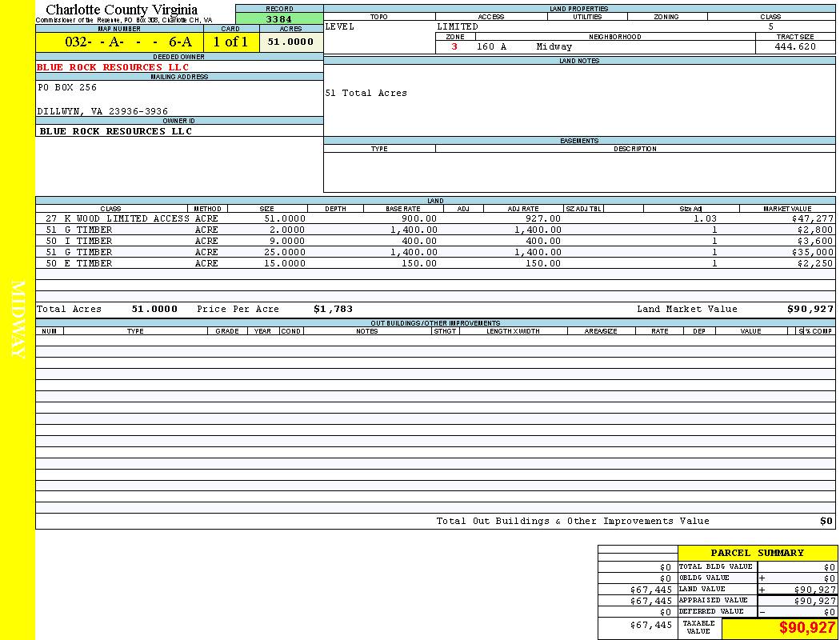Click the $47,277 market value cell
The width and height of the screenshot is (840, 640).
click(812, 218)
